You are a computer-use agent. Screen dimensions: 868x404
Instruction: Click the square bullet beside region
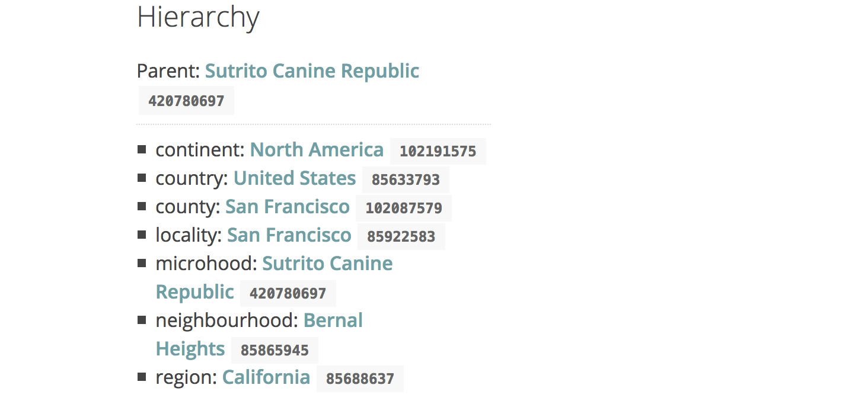[x=142, y=377]
